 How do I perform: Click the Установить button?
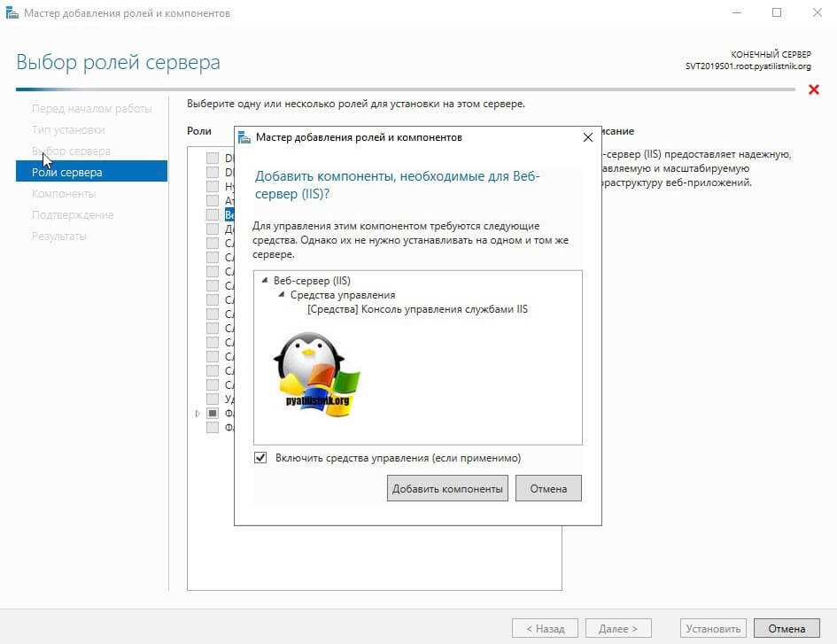tap(713, 629)
